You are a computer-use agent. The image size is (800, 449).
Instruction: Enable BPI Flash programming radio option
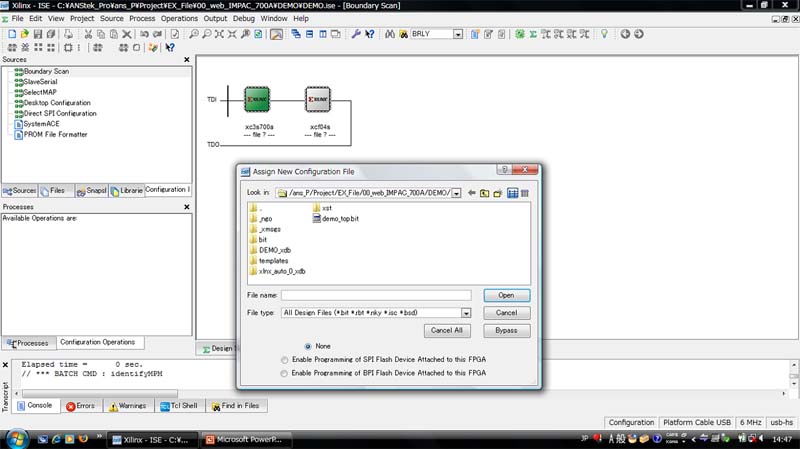coord(284,373)
